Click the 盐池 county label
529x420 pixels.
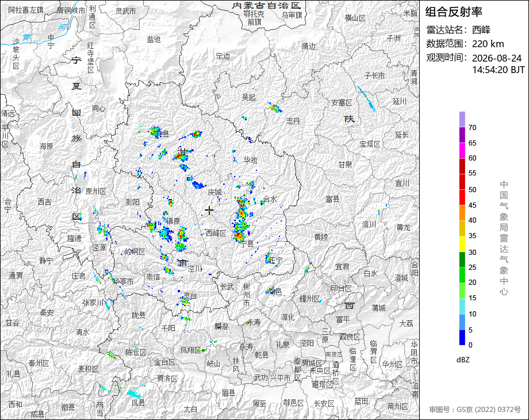pyautogui.click(x=154, y=40)
